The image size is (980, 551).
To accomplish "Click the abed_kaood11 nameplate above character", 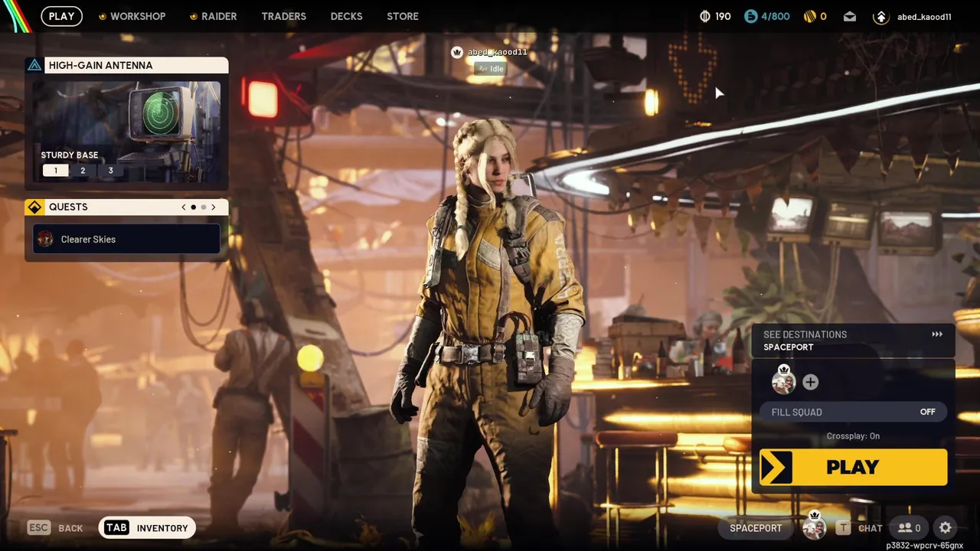I will pyautogui.click(x=498, y=52).
